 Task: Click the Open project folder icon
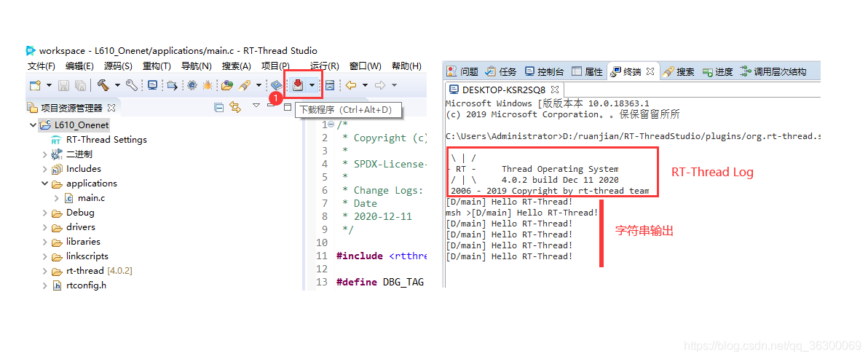[227, 85]
